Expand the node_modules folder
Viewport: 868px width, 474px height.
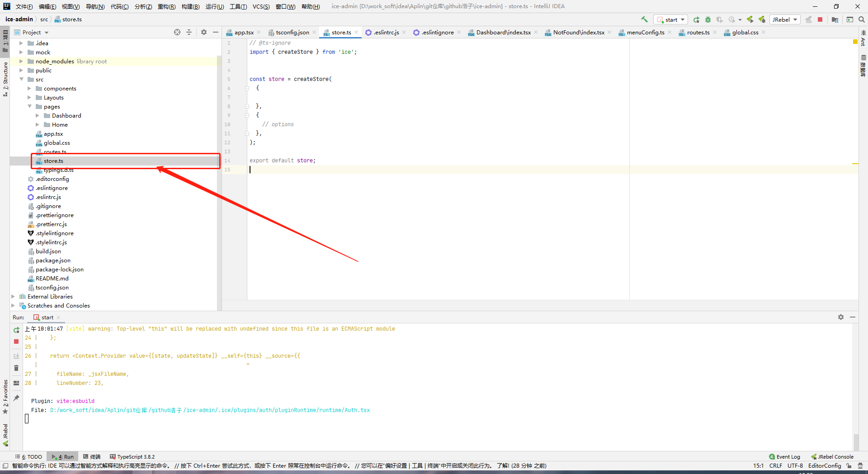tap(21, 61)
